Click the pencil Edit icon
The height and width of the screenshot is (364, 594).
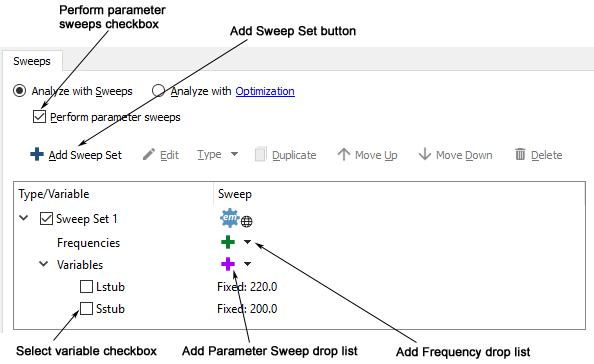coord(148,155)
